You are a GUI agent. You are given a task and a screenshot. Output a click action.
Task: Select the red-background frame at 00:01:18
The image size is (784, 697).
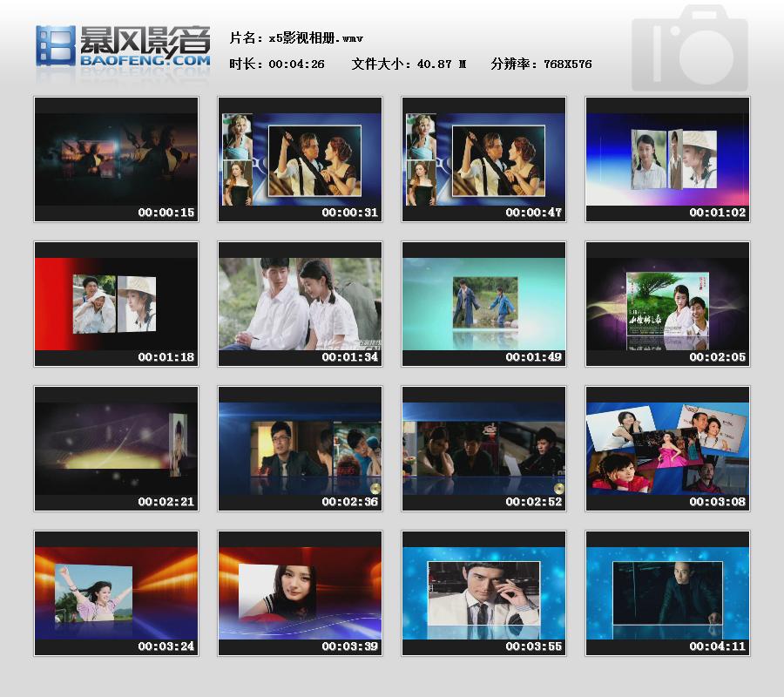tap(116, 303)
